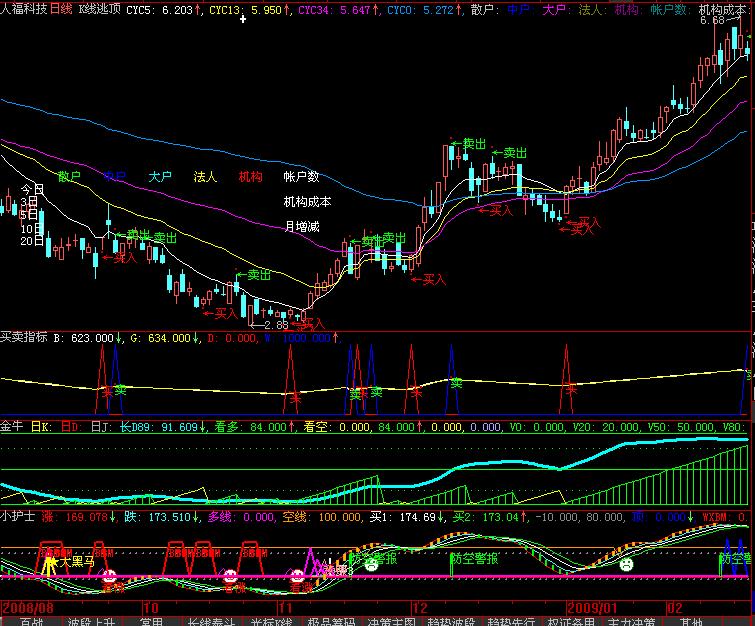Click the CYC13: 5.950 value

coord(249,10)
